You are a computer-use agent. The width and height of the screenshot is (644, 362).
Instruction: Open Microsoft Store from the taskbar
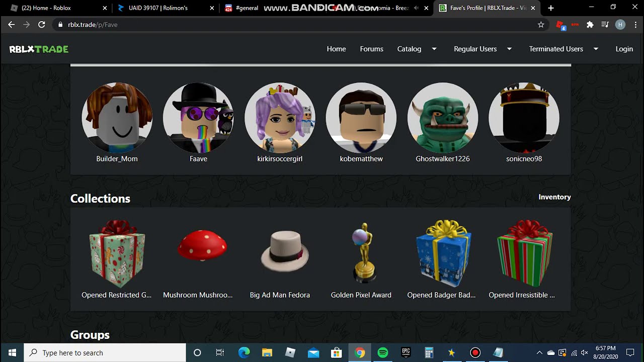click(336, 352)
